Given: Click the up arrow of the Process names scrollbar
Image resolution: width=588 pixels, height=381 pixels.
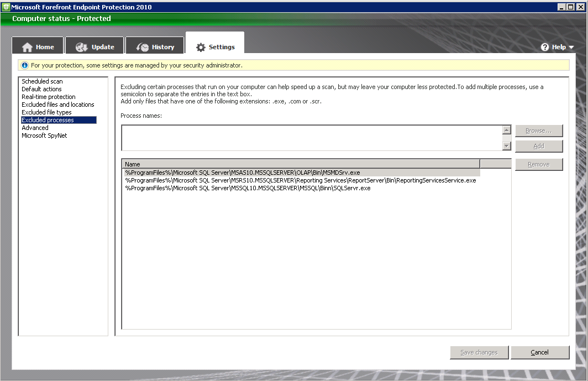Looking at the screenshot, I should [507, 129].
